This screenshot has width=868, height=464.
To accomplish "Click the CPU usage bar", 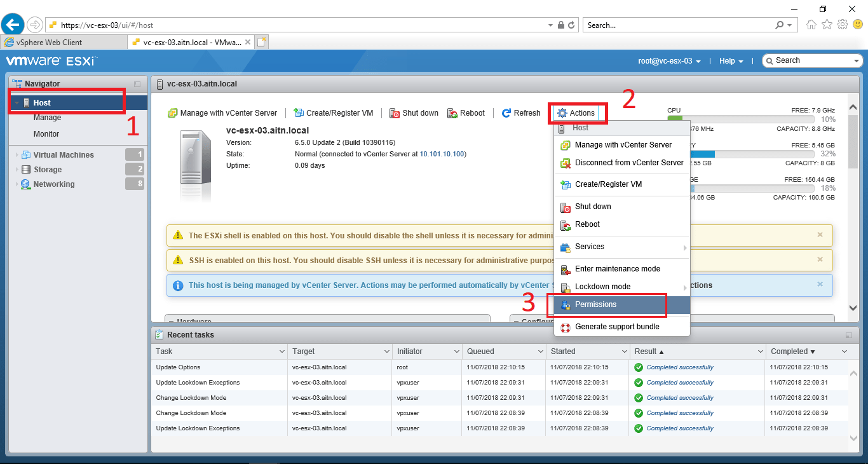I will coord(740,119).
